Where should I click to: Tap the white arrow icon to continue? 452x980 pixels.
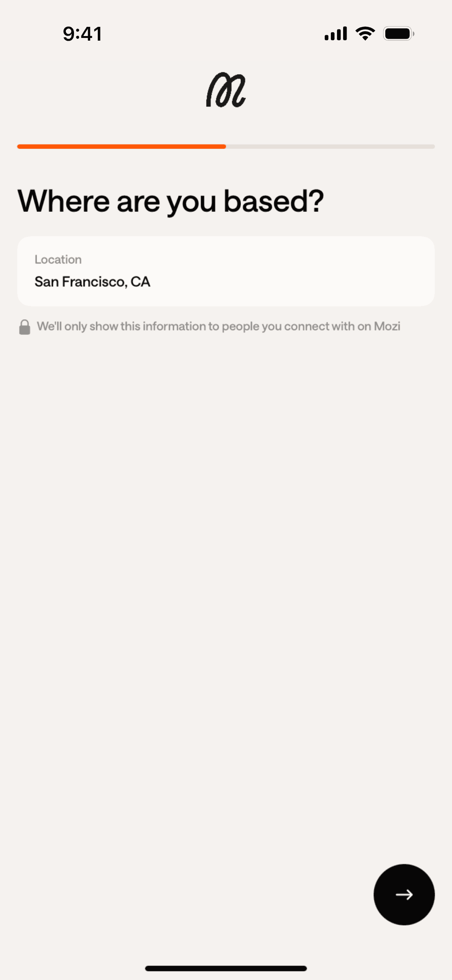coord(404,894)
